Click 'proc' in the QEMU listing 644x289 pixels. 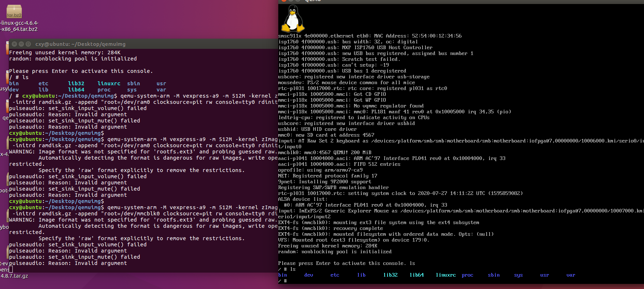point(468,275)
